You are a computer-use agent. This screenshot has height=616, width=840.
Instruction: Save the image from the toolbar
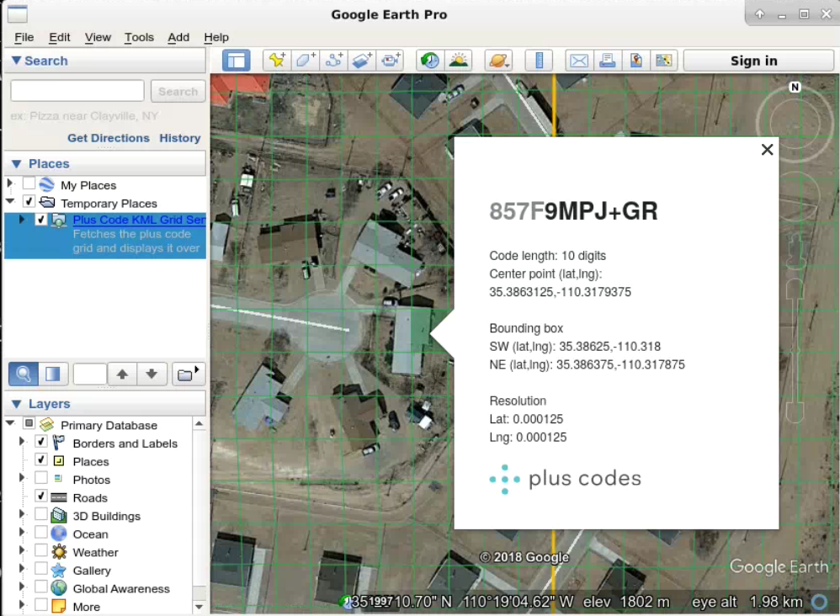(x=636, y=61)
